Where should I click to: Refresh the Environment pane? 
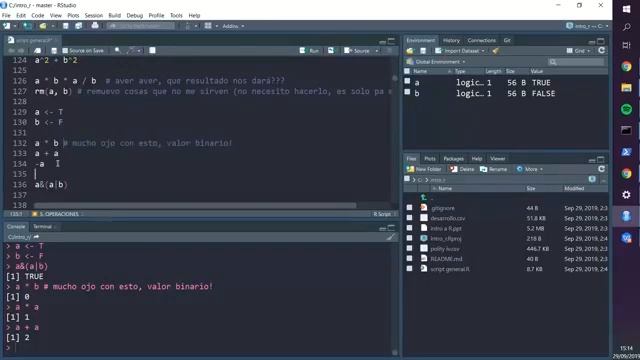click(601, 51)
